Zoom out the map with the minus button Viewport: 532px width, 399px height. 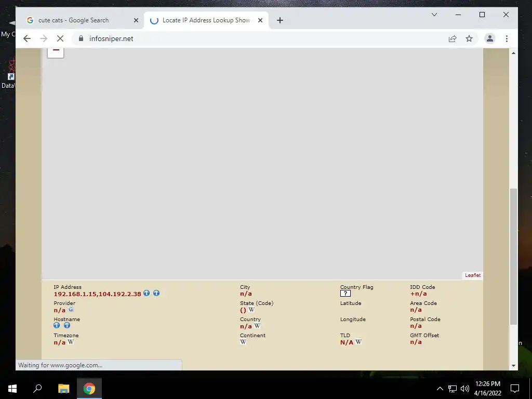(56, 52)
